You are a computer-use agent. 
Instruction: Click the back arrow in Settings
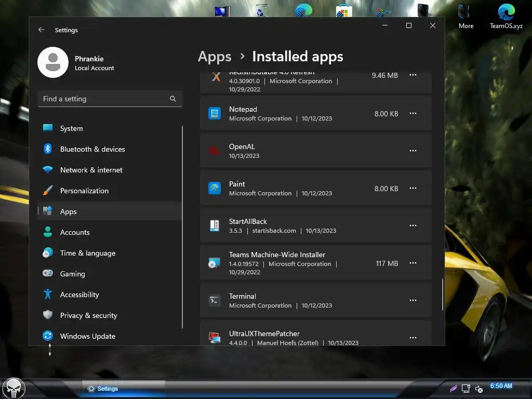click(x=42, y=30)
